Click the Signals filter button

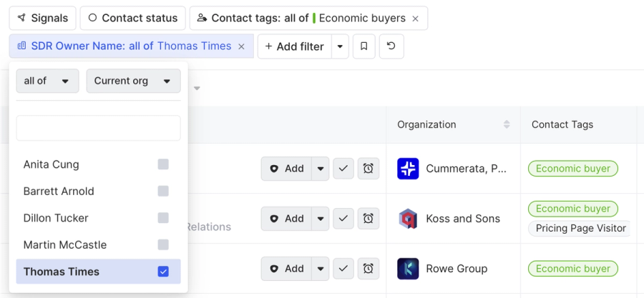pyautogui.click(x=42, y=19)
